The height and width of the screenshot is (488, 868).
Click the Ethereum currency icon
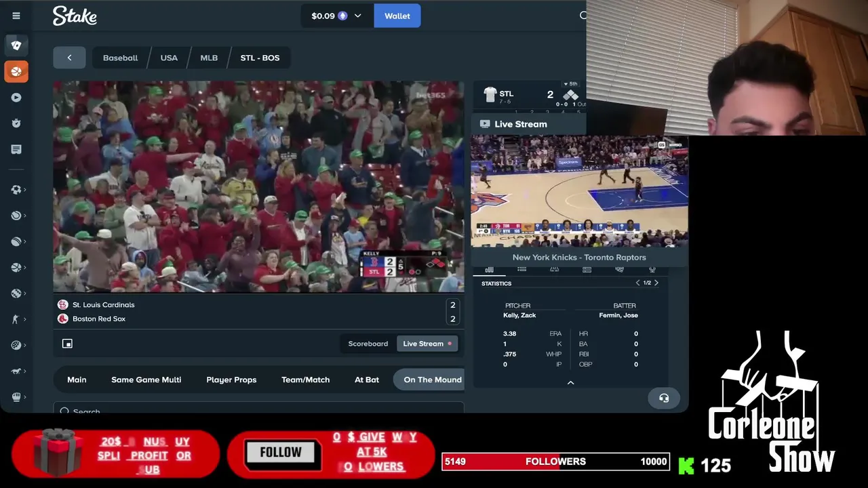(342, 16)
